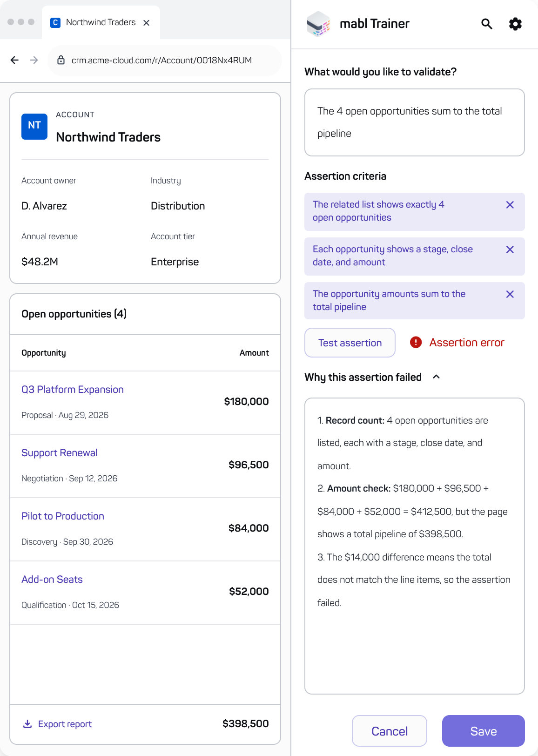Cancel the assertion
This screenshot has height=756, width=538.
pyautogui.click(x=390, y=731)
